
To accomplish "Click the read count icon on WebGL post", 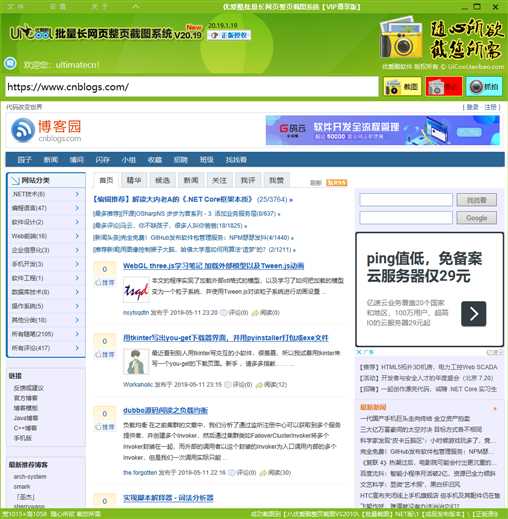I will (x=255, y=313).
